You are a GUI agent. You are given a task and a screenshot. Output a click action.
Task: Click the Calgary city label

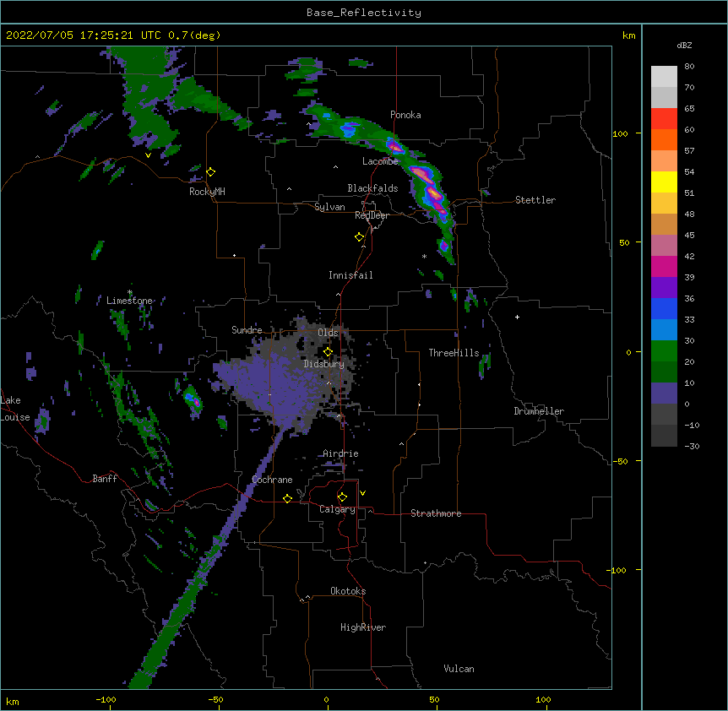(x=337, y=509)
